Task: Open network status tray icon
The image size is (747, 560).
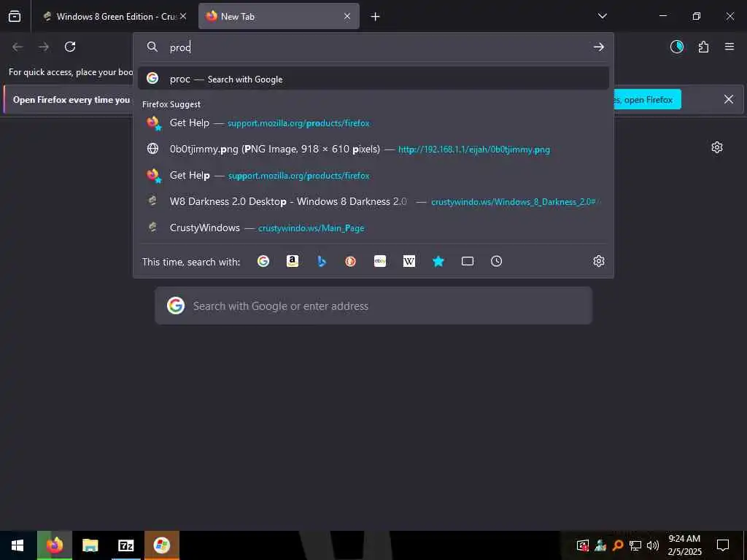Action: 635,545
